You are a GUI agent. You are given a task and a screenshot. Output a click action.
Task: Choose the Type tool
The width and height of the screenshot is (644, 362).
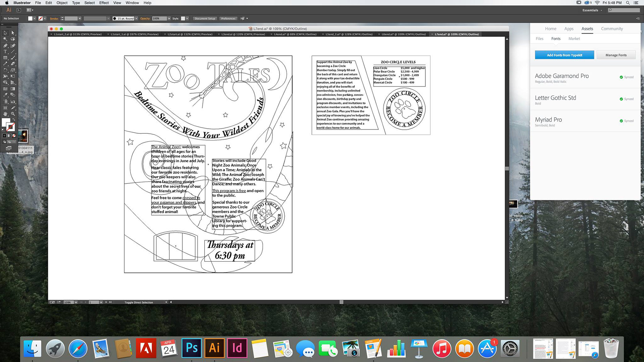pos(5,52)
